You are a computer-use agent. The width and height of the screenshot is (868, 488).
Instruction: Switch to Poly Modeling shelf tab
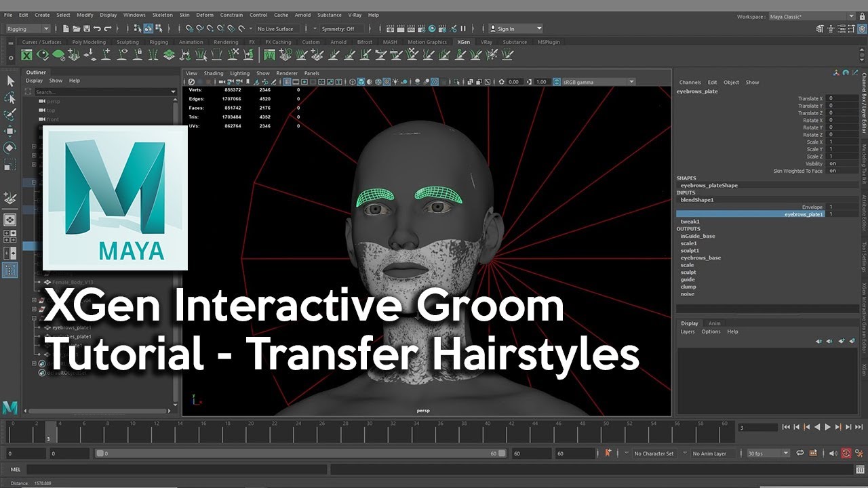click(89, 42)
